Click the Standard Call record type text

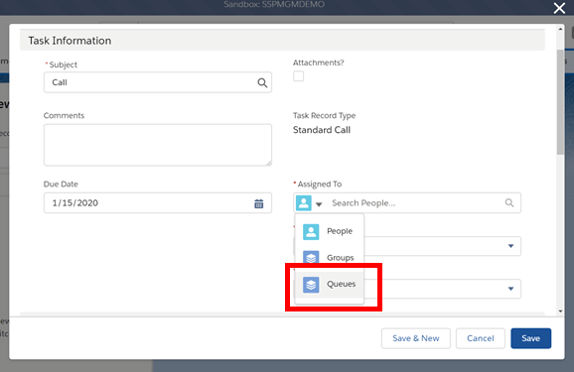point(322,130)
